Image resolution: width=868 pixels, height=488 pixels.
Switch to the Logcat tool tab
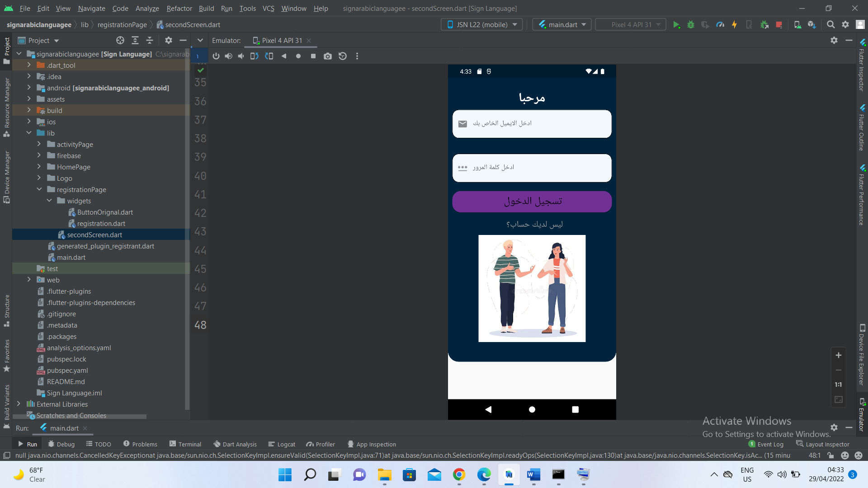282,444
